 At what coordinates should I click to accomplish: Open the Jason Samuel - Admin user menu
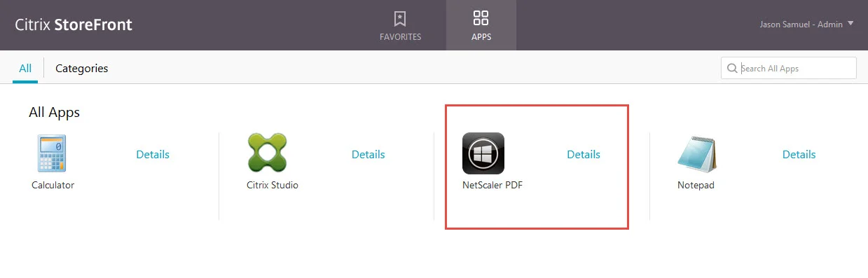[x=806, y=24]
